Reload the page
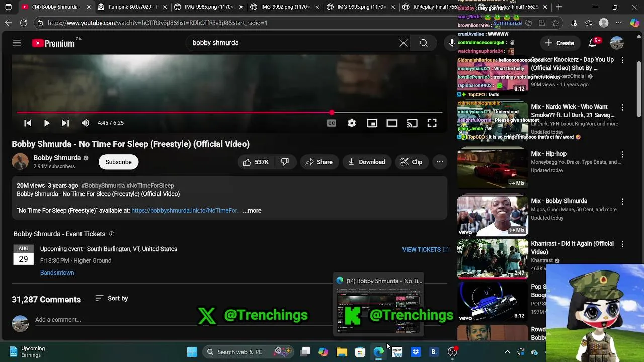This screenshot has width=644, height=362. pyautogui.click(x=24, y=23)
